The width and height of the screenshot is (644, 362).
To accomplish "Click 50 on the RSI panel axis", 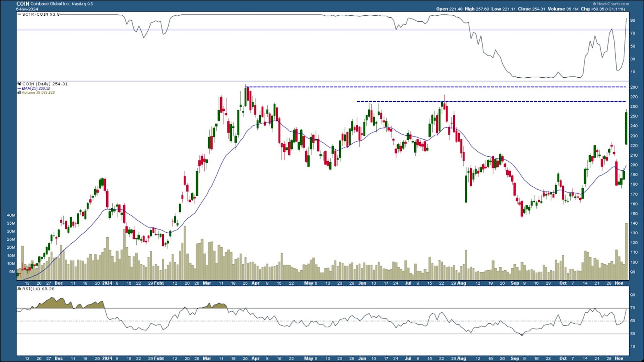I will coord(633,321).
